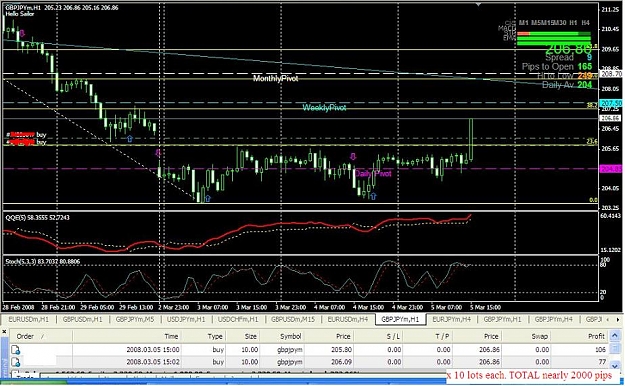Select the blue up arrow at the 3 Mar low
The height and width of the screenshot is (386, 625).
coord(208,198)
